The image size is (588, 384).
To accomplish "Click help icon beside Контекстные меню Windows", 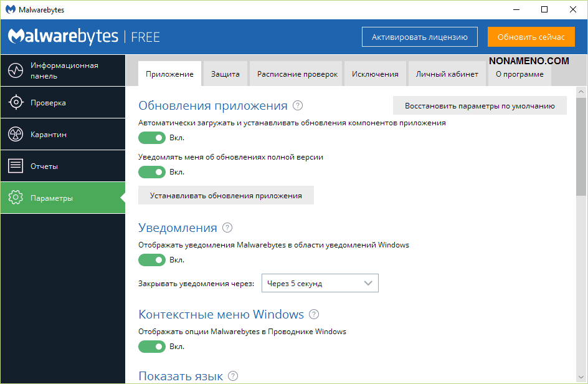I will click(x=314, y=314).
